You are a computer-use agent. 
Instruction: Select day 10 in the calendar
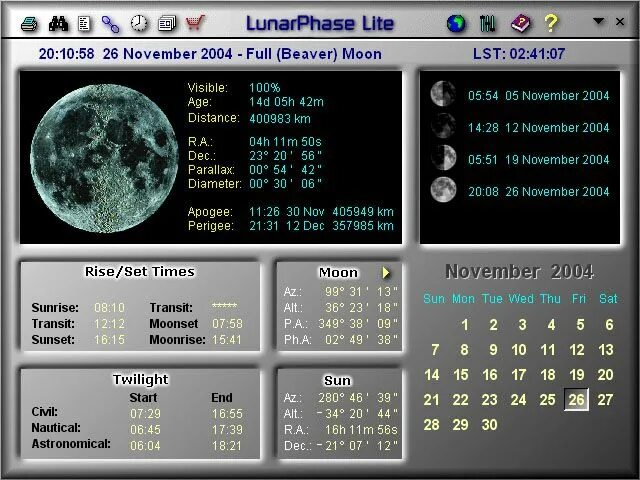click(519, 350)
